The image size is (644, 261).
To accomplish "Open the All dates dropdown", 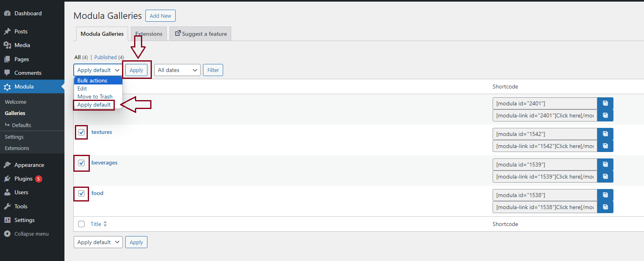I will [177, 70].
